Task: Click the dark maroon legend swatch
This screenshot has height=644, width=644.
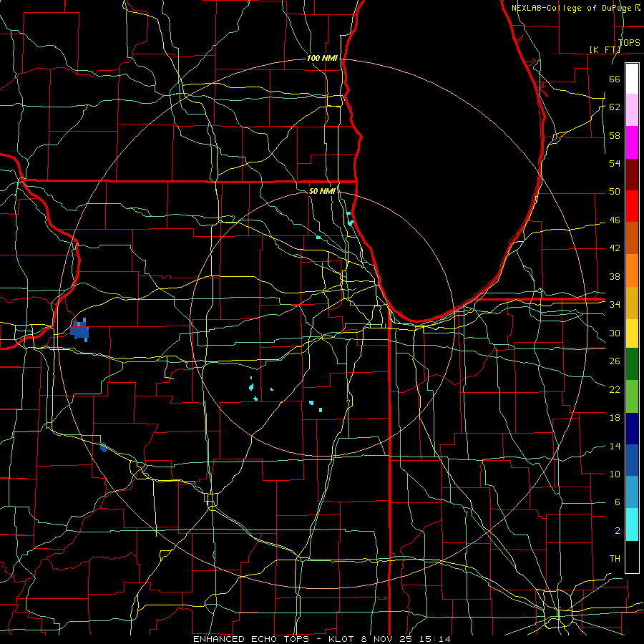Action: coord(632,174)
